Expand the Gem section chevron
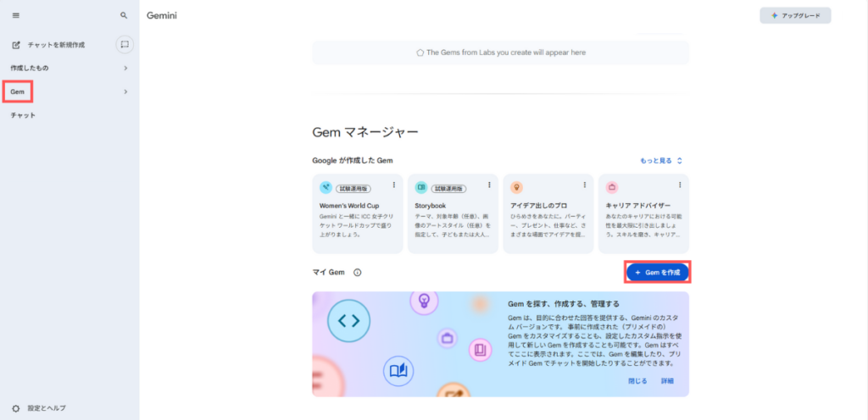The width and height of the screenshot is (868, 420). (x=125, y=91)
